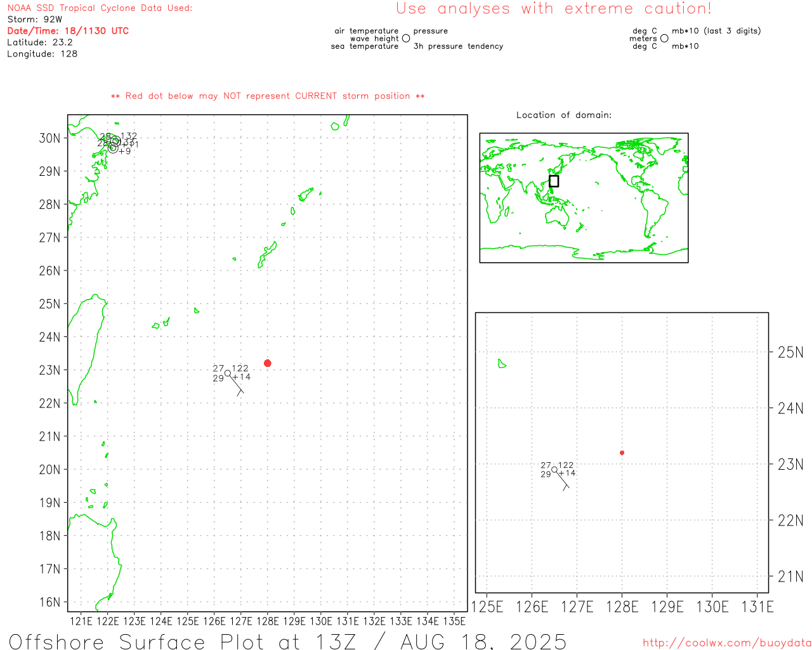
Task: Click the '+14' pressure tendency on main map
Action: pyautogui.click(x=242, y=377)
